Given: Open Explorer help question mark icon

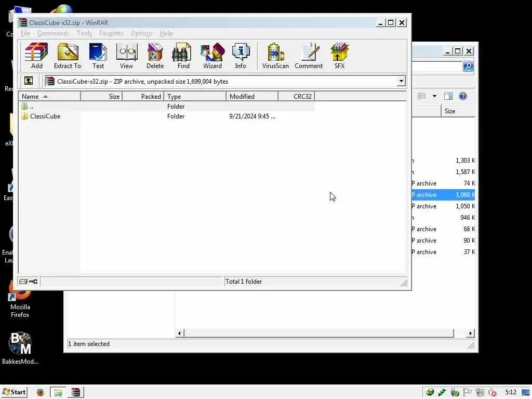Looking at the screenshot, I should pos(463,96).
